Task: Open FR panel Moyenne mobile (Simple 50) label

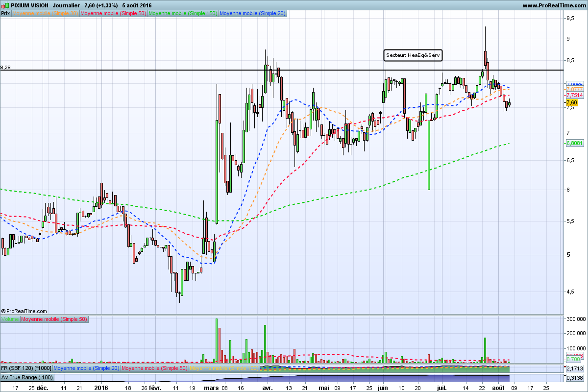Action: pos(154,368)
